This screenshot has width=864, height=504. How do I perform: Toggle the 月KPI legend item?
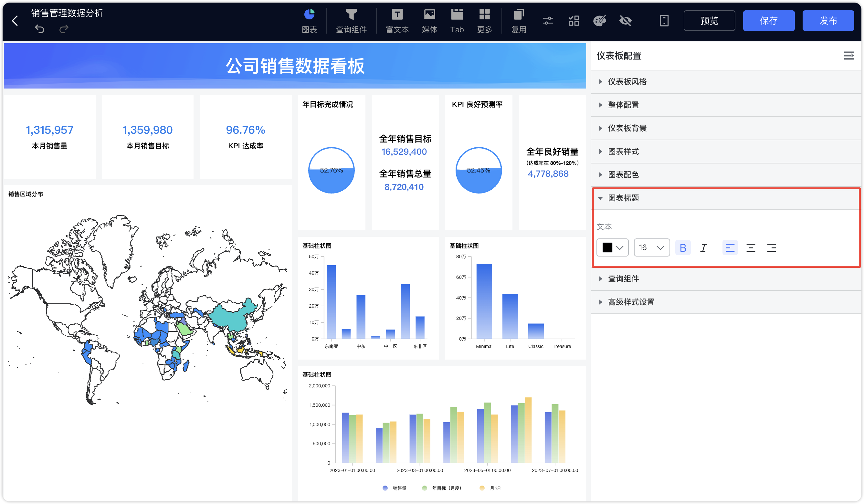coord(490,488)
